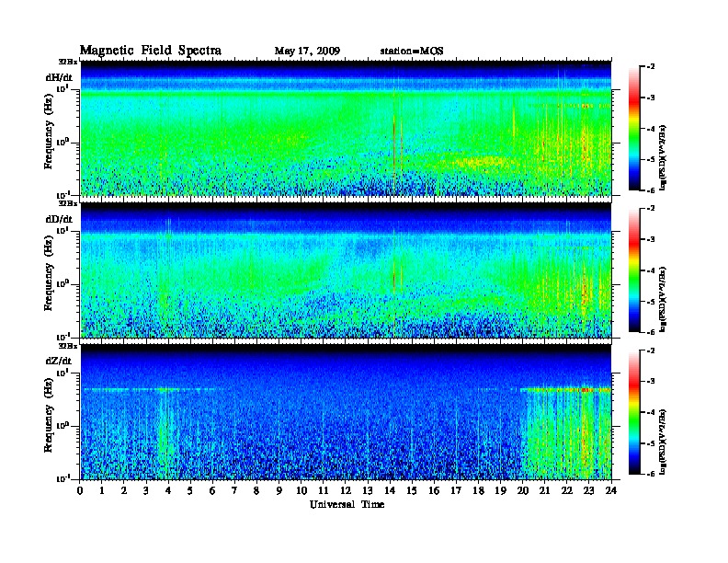Click the "dD/dt" panel label

59,219
